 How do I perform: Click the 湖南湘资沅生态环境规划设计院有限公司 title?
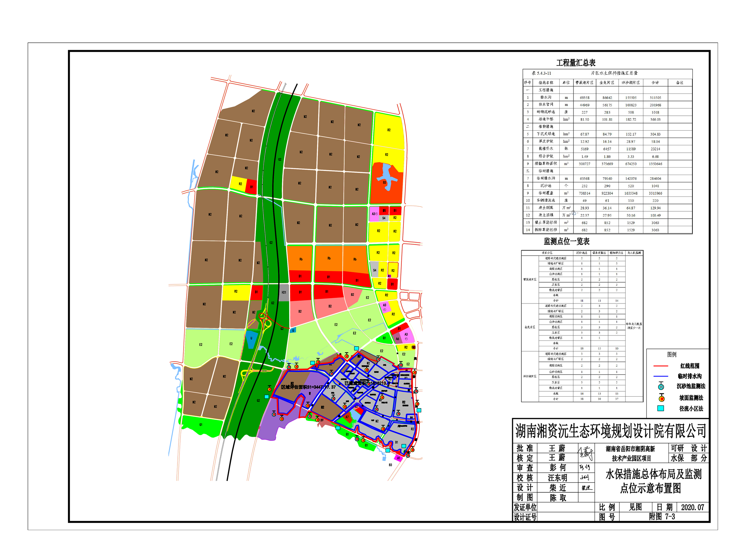click(610, 431)
